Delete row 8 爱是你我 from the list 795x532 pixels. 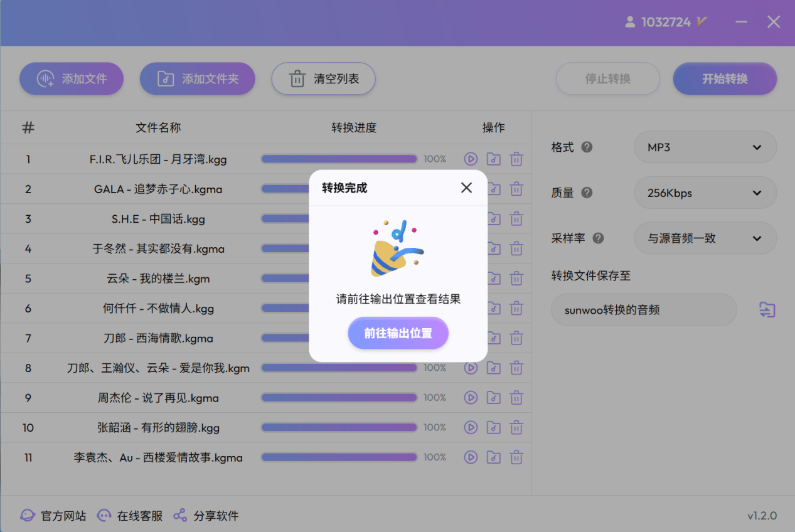coord(516,368)
